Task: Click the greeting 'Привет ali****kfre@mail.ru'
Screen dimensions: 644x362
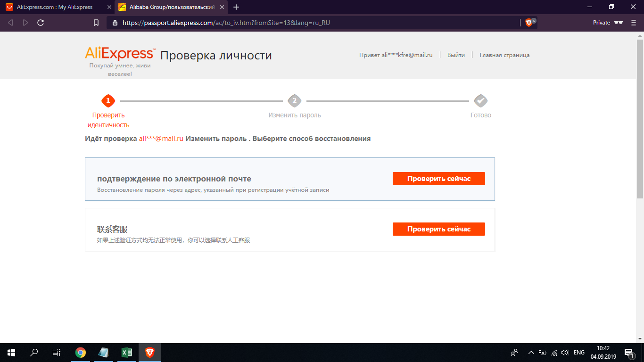Action: click(396, 55)
